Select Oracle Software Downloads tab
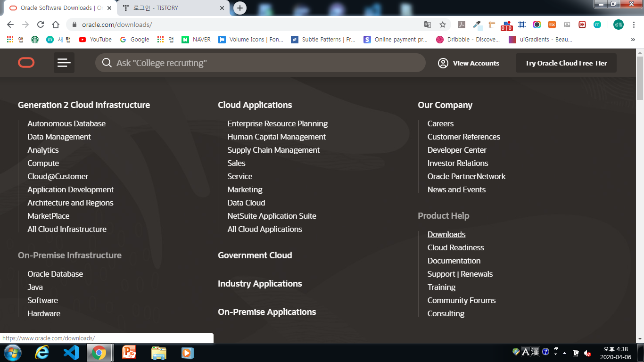The image size is (644, 362). [x=60, y=8]
